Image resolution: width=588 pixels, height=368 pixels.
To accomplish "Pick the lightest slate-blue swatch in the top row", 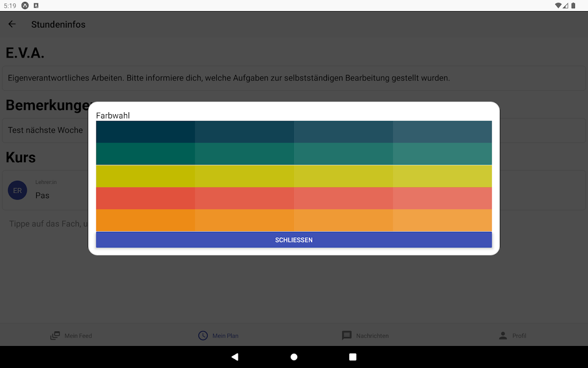I will [442, 132].
